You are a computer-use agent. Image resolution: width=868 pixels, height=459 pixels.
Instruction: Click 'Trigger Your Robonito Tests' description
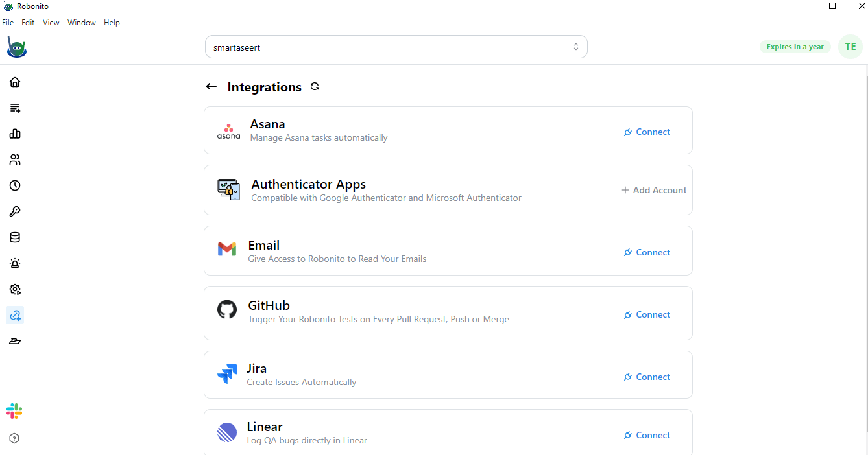click(x=379, y=319)
